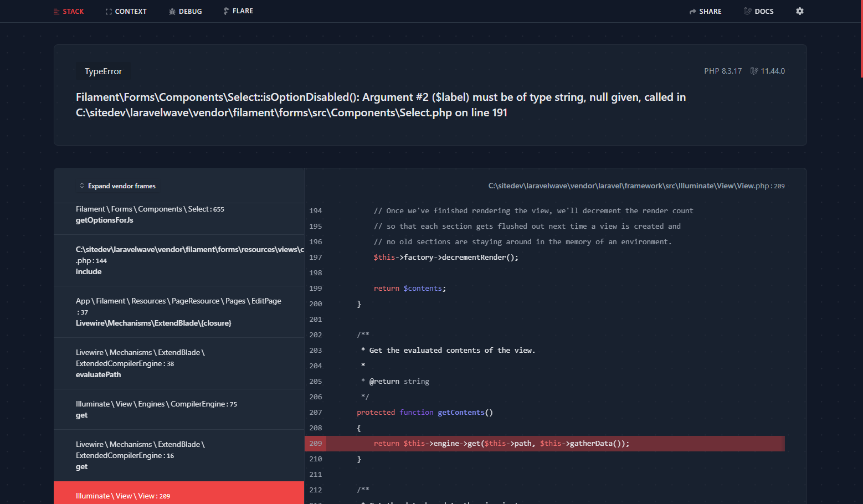Select CompilerEngine:75 get frame
Screen dimensions: 863x504
click(x=179, y=409)
